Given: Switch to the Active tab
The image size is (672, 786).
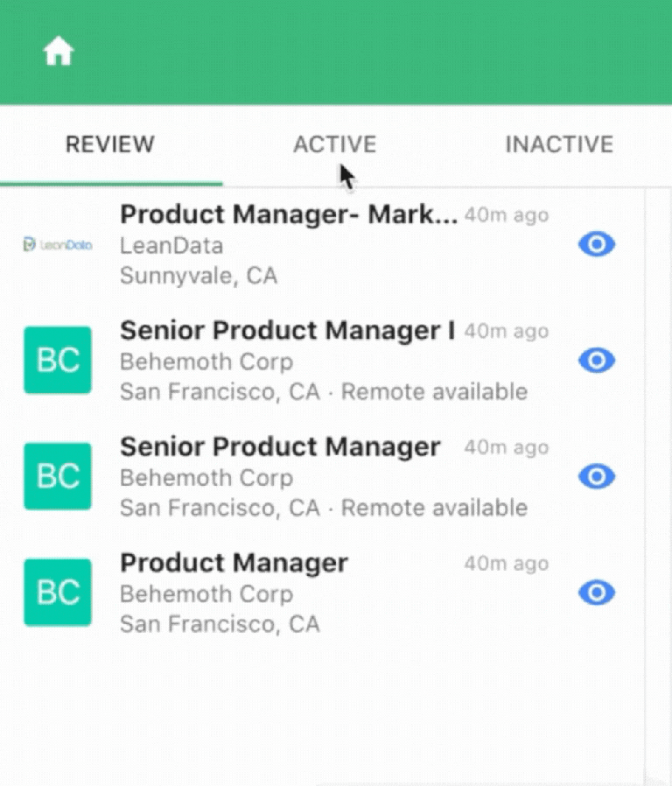Looking at the screenshot, I should click(334, 144).
